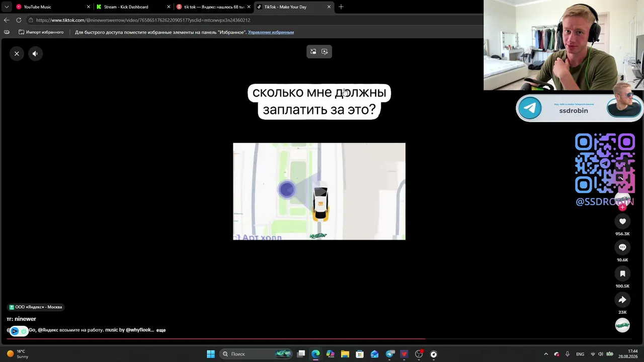Screen dimensions: 644x362
Task: Follow the author using the plus badge
Action: (x=622, y=207)
